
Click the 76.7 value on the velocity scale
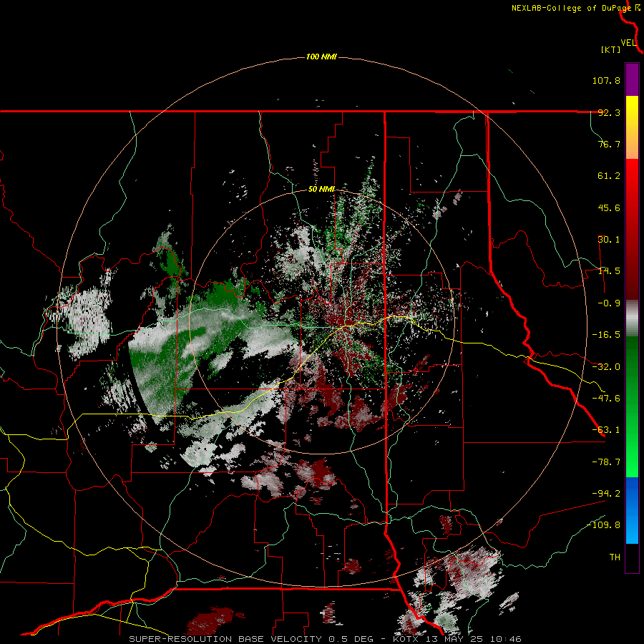(x=609, y=144)
